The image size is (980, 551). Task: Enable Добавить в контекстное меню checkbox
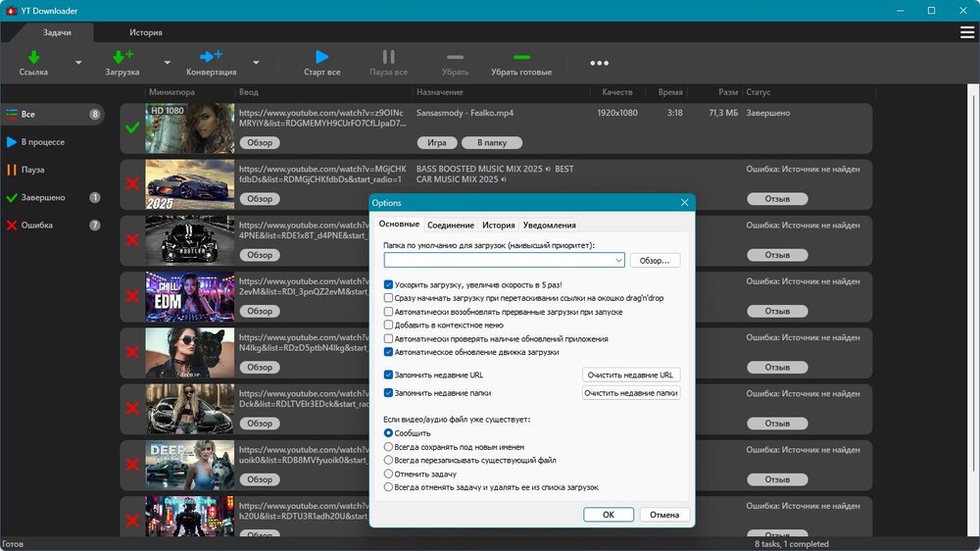tap(389, 325)
